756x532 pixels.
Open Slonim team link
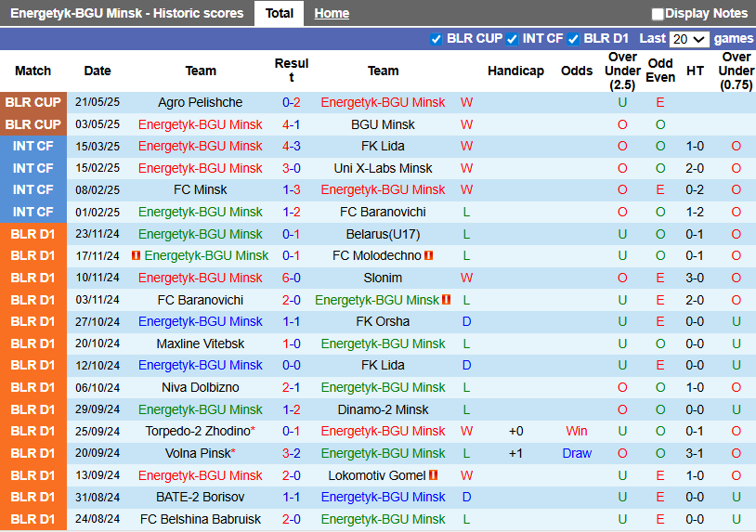point(383,278)
